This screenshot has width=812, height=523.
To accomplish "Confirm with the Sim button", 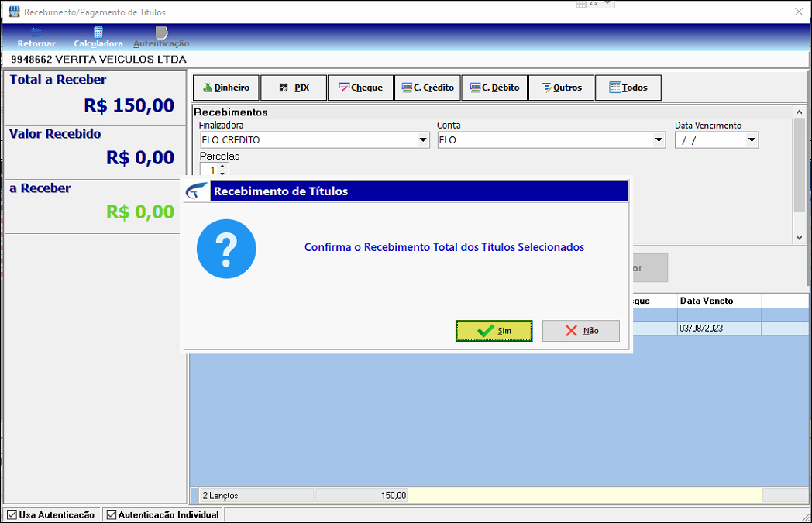I will [494, 331].
